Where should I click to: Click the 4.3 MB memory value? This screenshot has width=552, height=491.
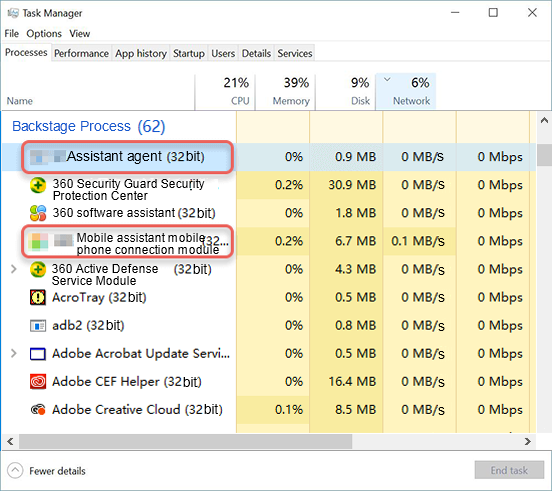[x=356, y=270]
